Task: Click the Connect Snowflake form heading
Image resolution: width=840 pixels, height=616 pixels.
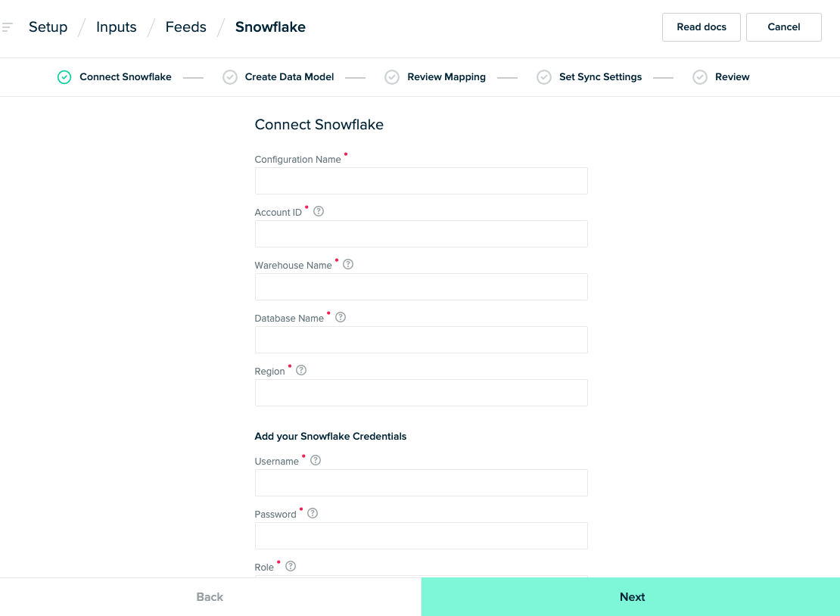Action: click(x=319, y=125)
